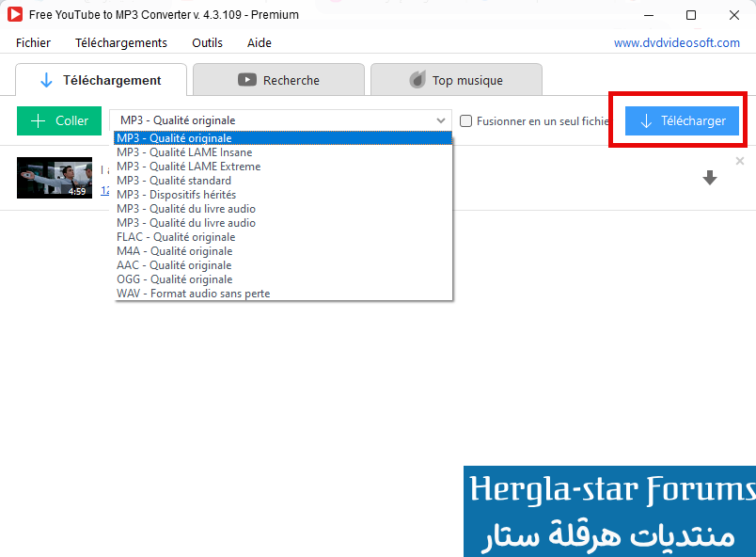Switch to the Téléchargement tab
756x557 pixels.
click(102, 80)
